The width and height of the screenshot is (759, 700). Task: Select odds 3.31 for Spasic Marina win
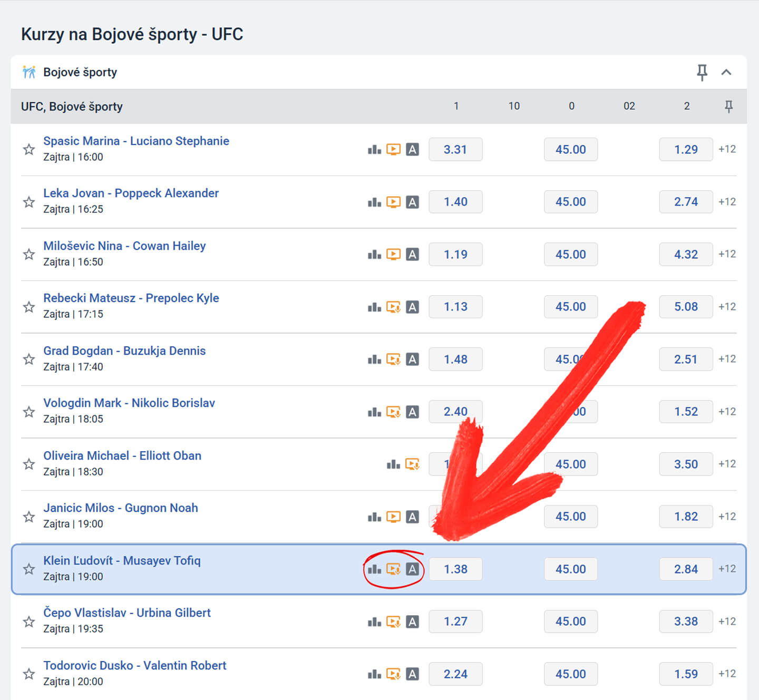pyautogui.click(x=455, y=150)
